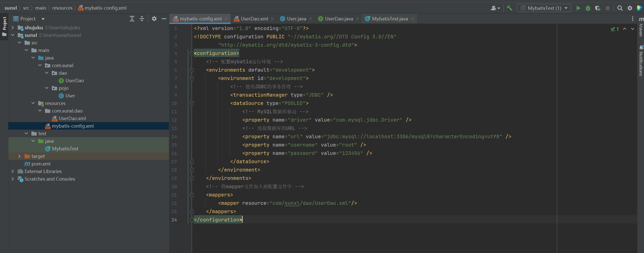Open editor tabs more options menu

(632, 19)
